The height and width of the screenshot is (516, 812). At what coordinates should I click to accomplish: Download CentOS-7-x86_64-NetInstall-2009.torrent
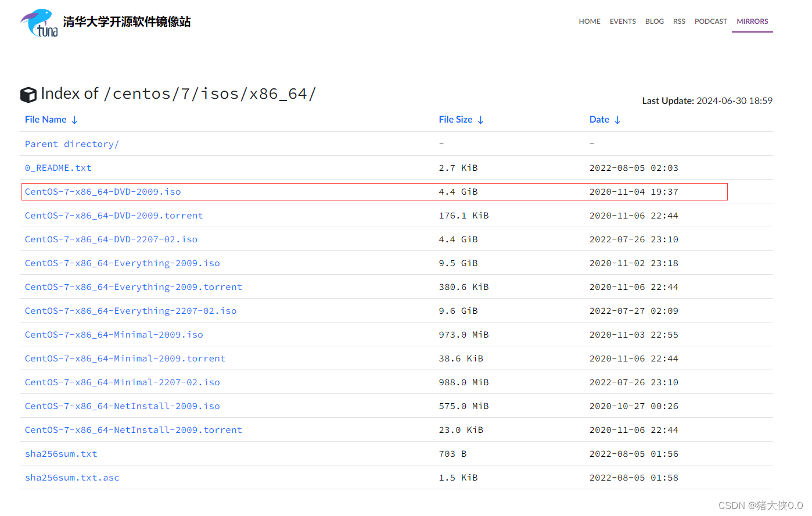coord(134,430)
